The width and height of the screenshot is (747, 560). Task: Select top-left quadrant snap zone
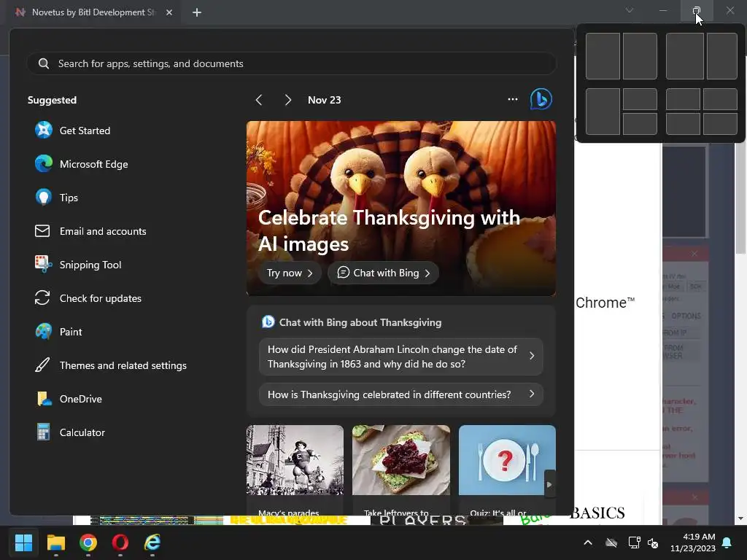tap(683, 99)
